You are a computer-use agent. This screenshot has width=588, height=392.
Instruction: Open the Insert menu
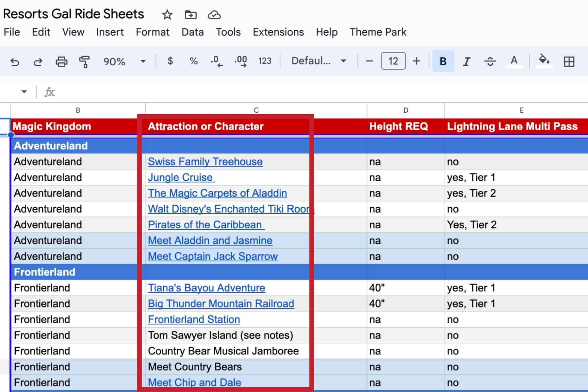pyautogui.click(x=110, y=32)
